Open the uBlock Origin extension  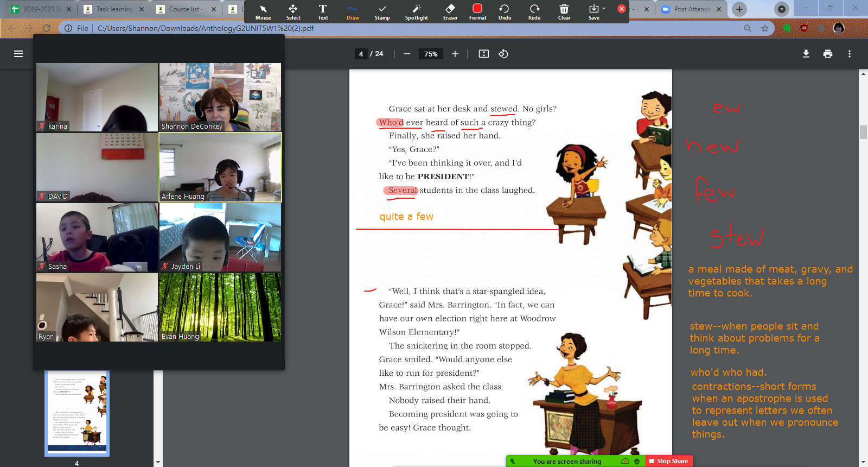[x=804, y=28]
